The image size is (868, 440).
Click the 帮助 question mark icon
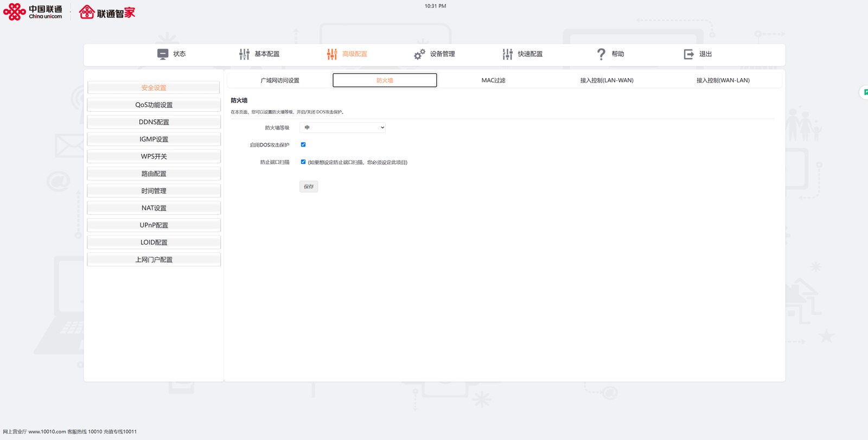[x=601, y=54]
